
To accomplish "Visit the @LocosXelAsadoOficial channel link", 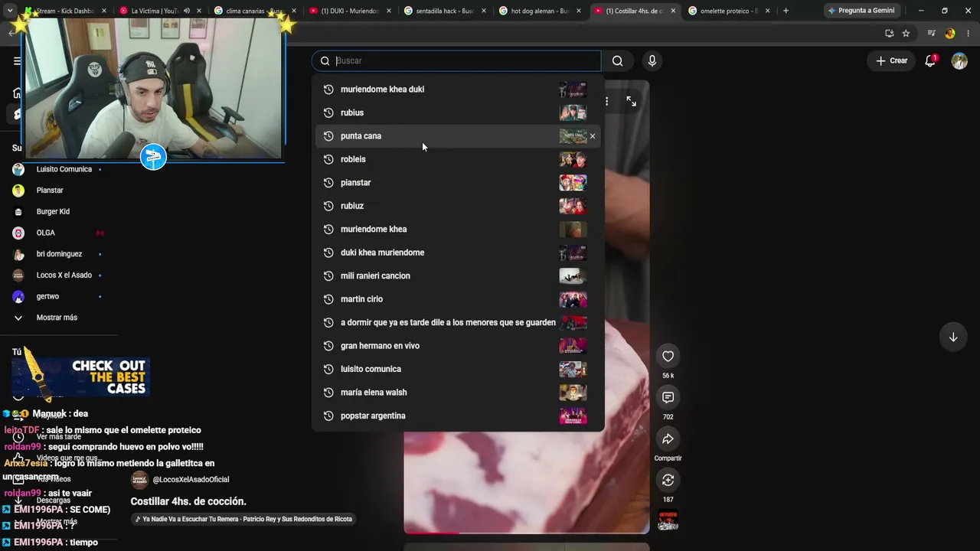I will 191,480.
